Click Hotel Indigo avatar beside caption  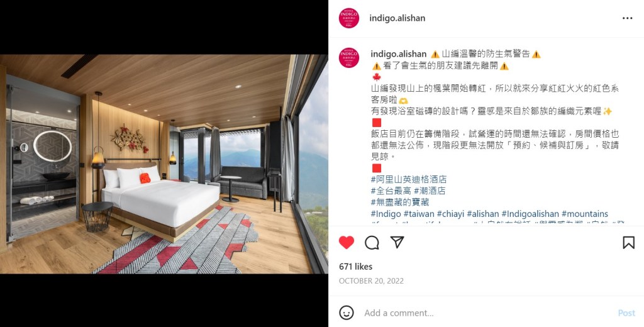349,57
